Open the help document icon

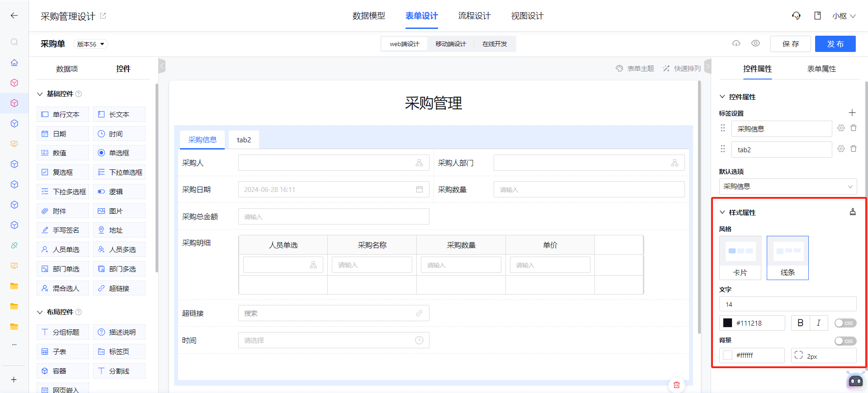817,16
